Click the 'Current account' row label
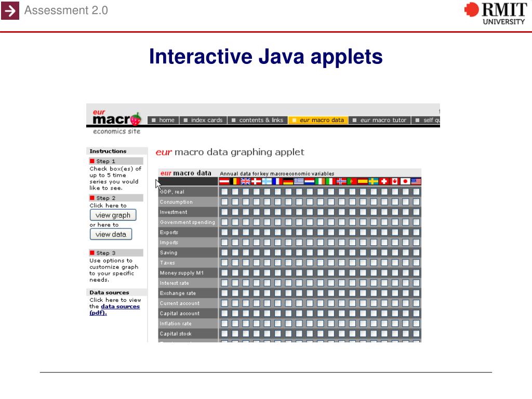The height and width of the screenshot is (399, 532). click(179, 303)
